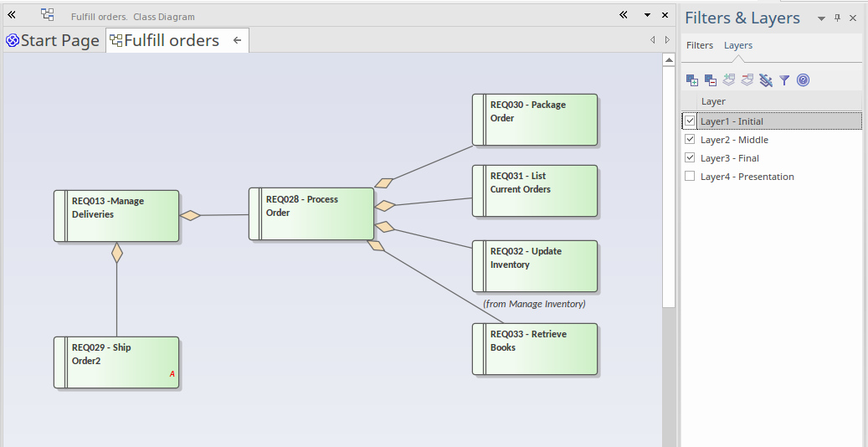
Task: Select REQ028 - Process Order element
Action: (x=311, y=214)
